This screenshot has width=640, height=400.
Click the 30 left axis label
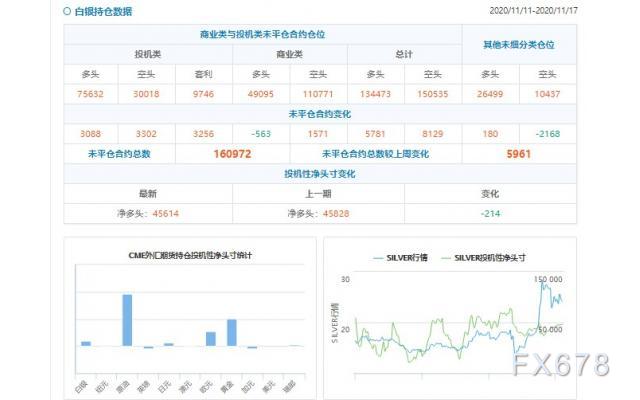point(345,279)
